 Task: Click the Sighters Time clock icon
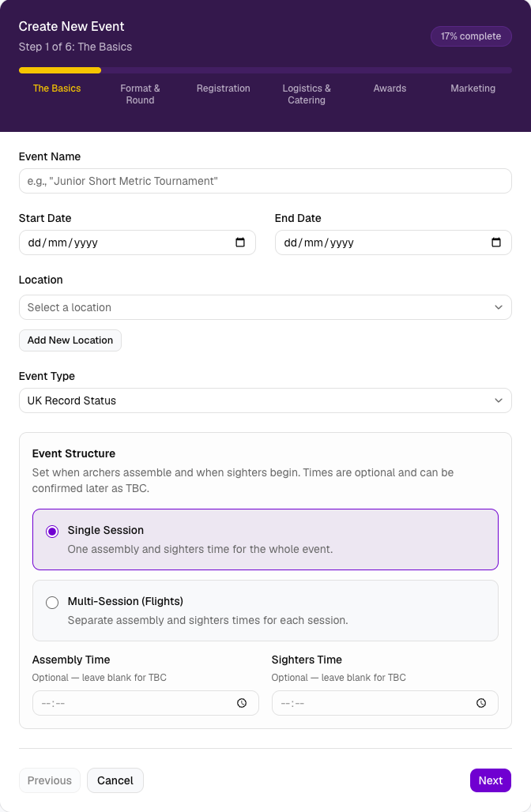pos(481,703)
